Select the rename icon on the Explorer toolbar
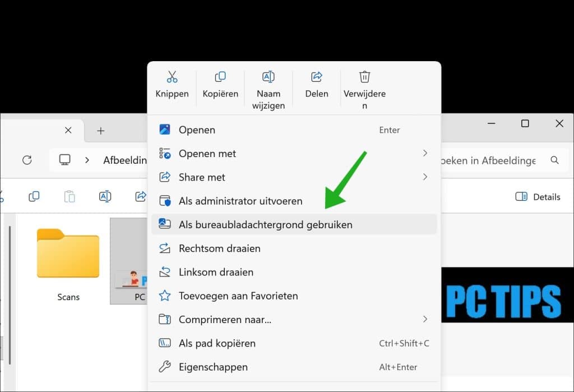 [104, 196]
